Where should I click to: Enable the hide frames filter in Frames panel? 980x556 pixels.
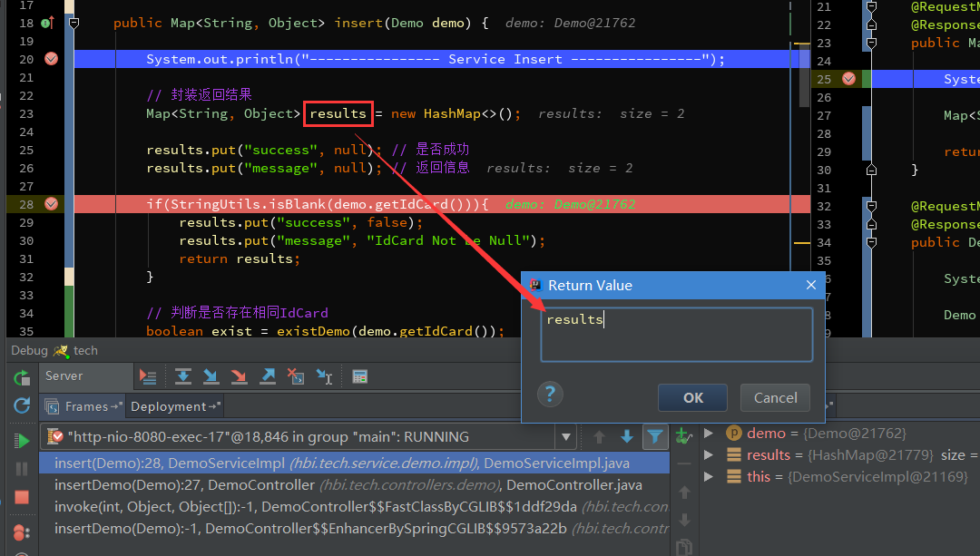point(655,436)
